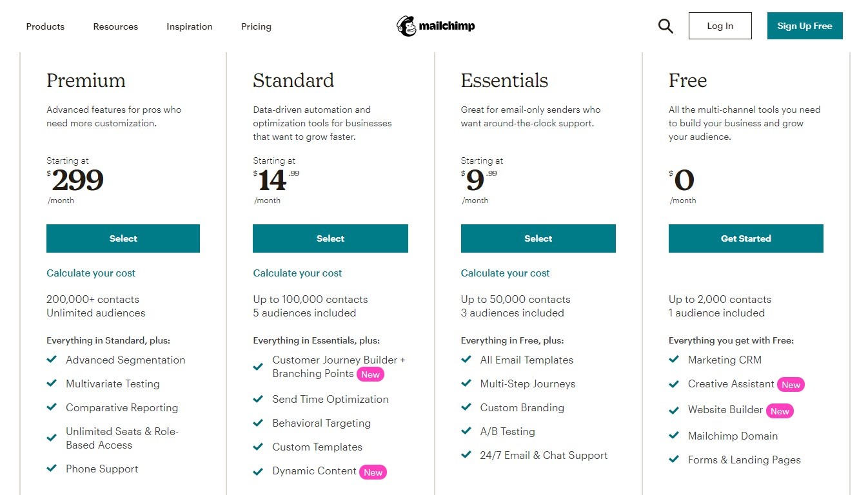Viewport: 868px width, 495px height.
Task: Click the New badge next to Creative Assistant
Action: 791,385
